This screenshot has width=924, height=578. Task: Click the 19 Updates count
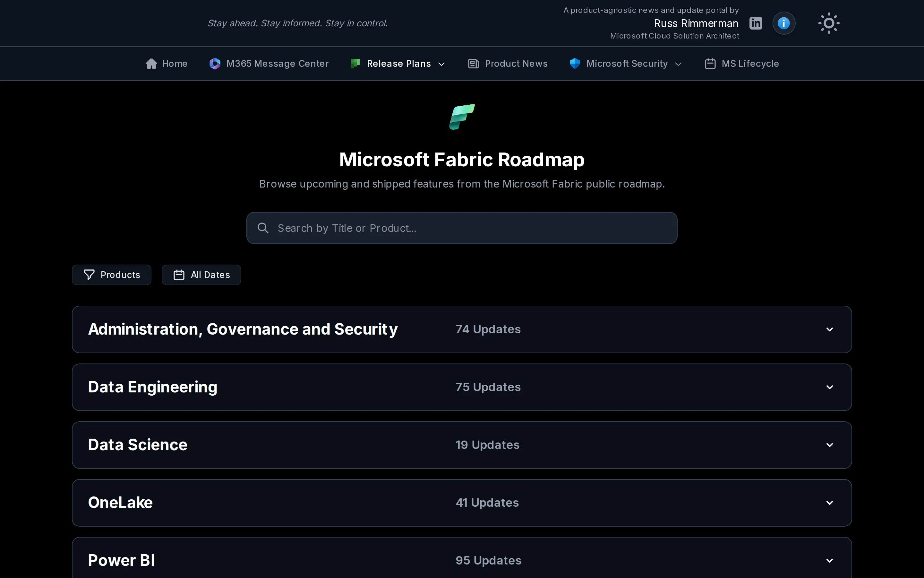coord(487,445)
